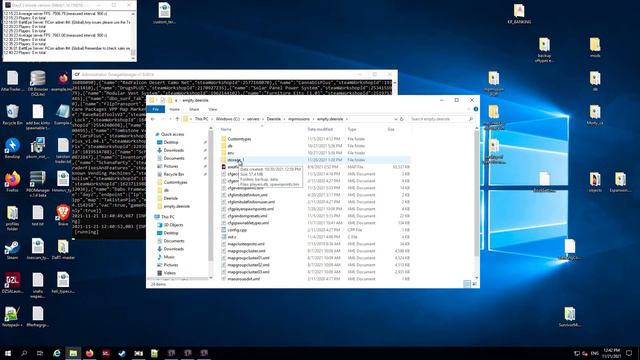
Task: Open the KR_BANKING desktop file
Action: (x=519, y=13)
